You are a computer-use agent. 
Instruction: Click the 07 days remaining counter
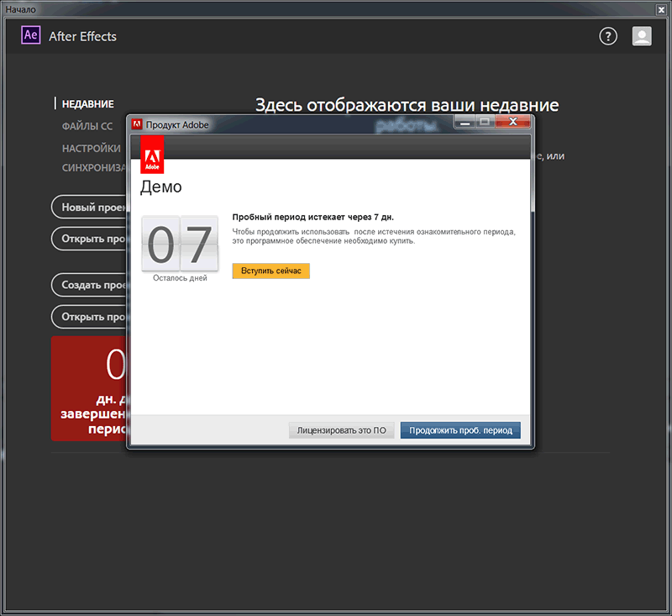(180, 244)
